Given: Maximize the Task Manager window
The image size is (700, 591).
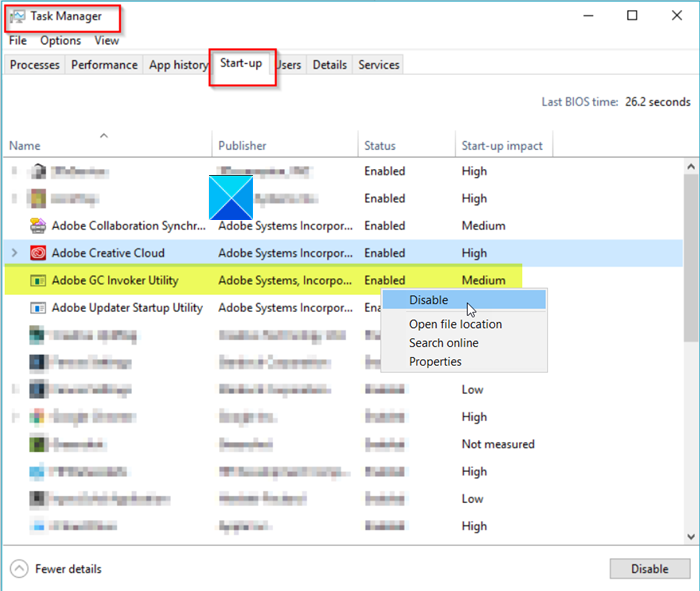Looking at the screenshot, I should click(632, 16).
